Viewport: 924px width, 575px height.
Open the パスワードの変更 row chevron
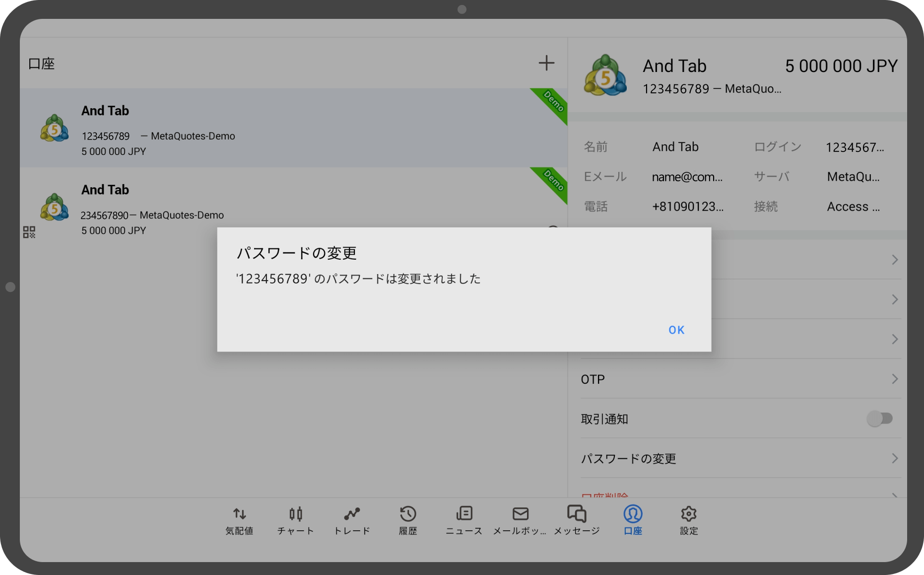tap(895, 458)
